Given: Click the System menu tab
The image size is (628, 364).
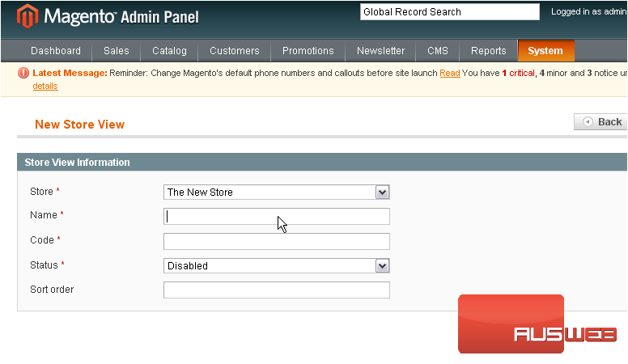Looking at the screenshot, I should (x=545, y=51).
